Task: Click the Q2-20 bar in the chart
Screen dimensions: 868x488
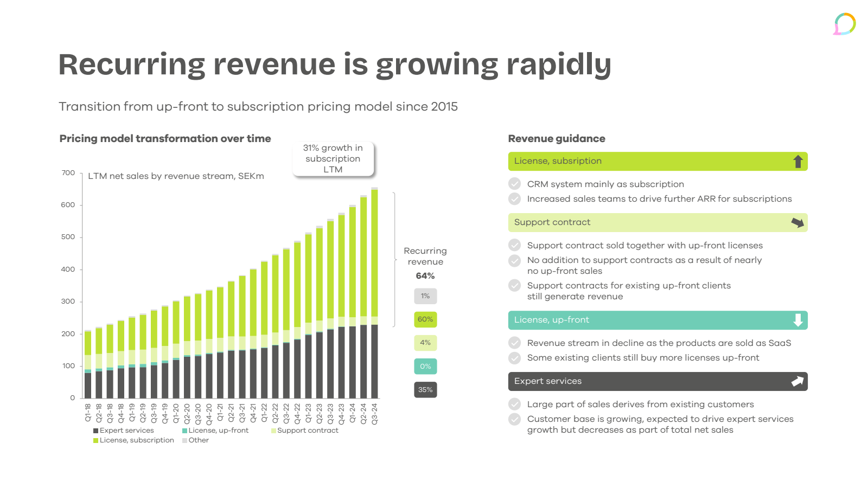Action: pyautogui.click(x=187, y=346)
